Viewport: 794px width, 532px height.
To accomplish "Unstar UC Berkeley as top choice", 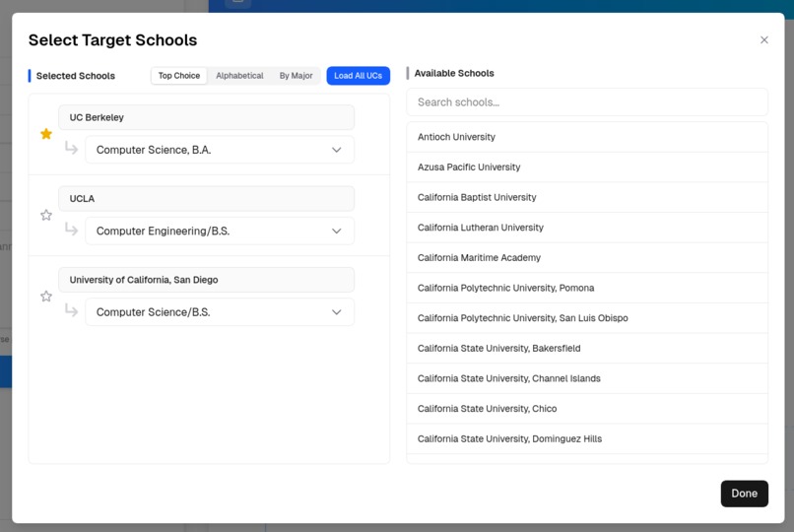I will coord(46,134).
